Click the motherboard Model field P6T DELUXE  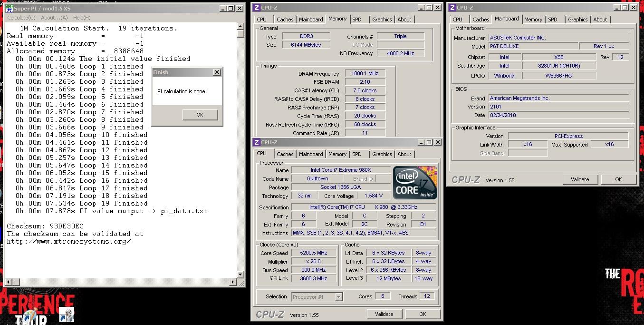tap(533, 46)
